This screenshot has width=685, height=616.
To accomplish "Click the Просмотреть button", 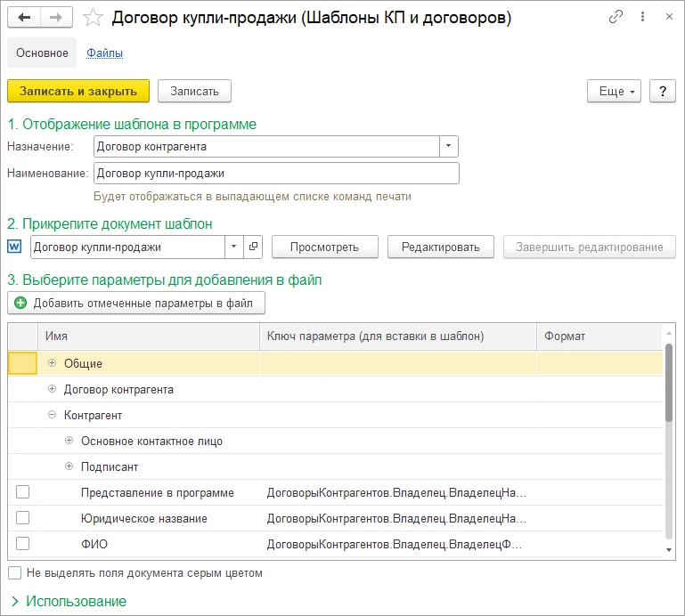I will tap(324, 247).
